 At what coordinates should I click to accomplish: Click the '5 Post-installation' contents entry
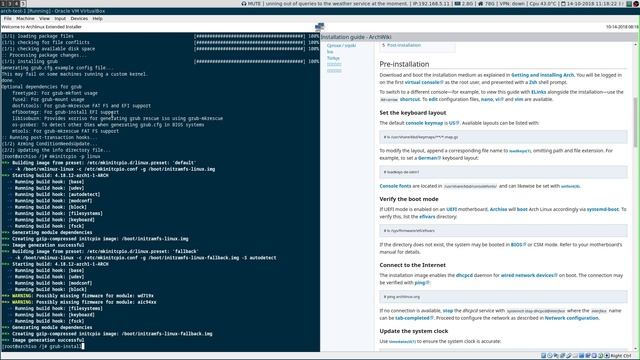coord(402,45)
